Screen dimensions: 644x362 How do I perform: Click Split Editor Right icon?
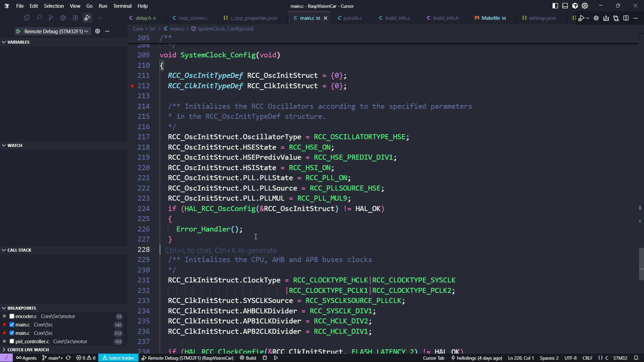626,18
